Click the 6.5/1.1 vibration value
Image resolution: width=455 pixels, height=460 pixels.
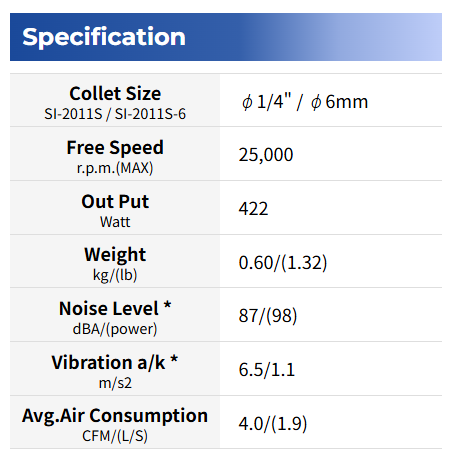tap(267, 370)
